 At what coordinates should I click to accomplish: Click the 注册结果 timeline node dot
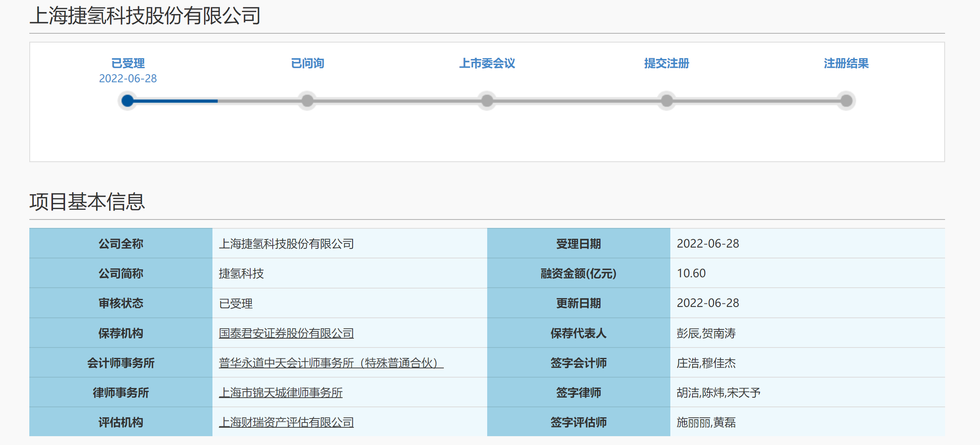click(x=846, y=101)
